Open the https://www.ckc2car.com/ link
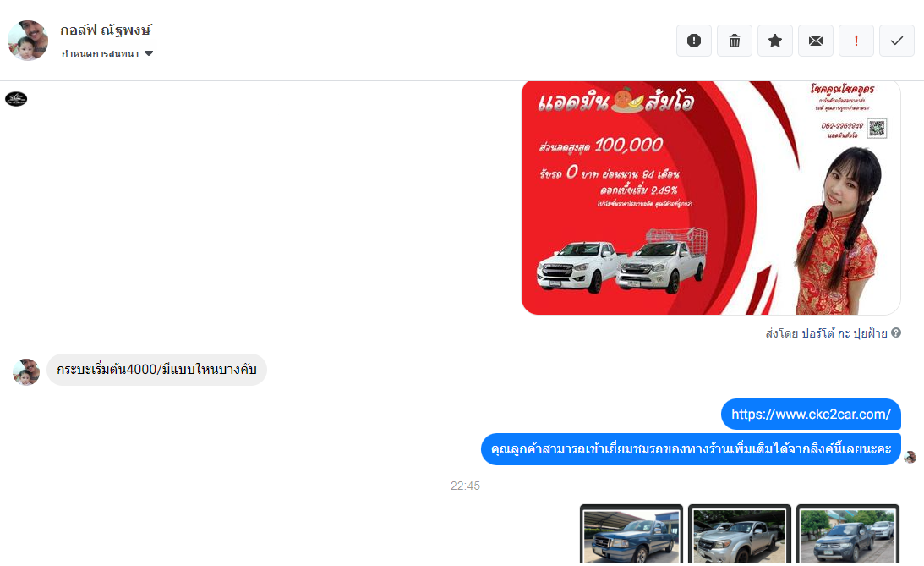 pos(811,414)
